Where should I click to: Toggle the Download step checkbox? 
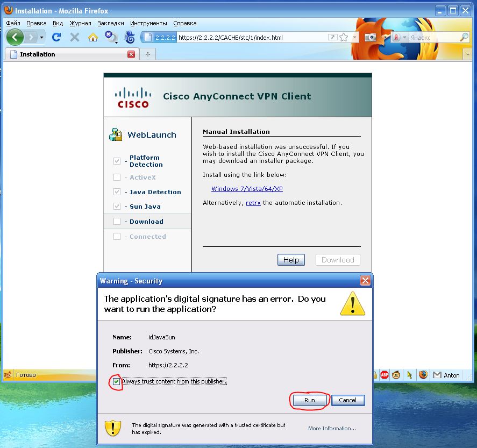[116, 221]
